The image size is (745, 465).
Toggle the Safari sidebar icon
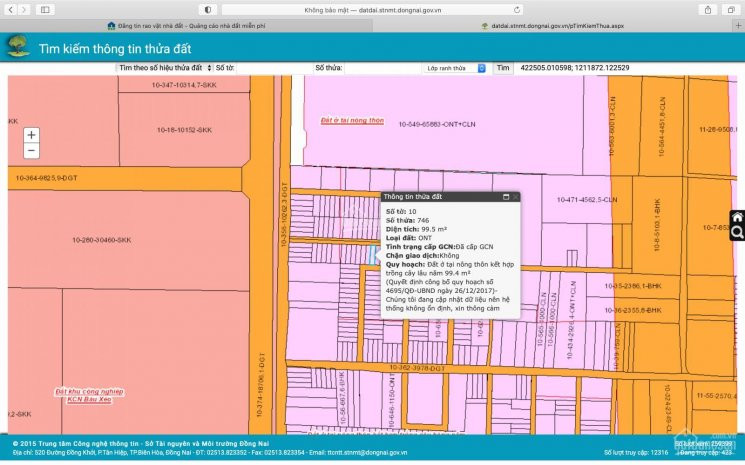(45, 9)
